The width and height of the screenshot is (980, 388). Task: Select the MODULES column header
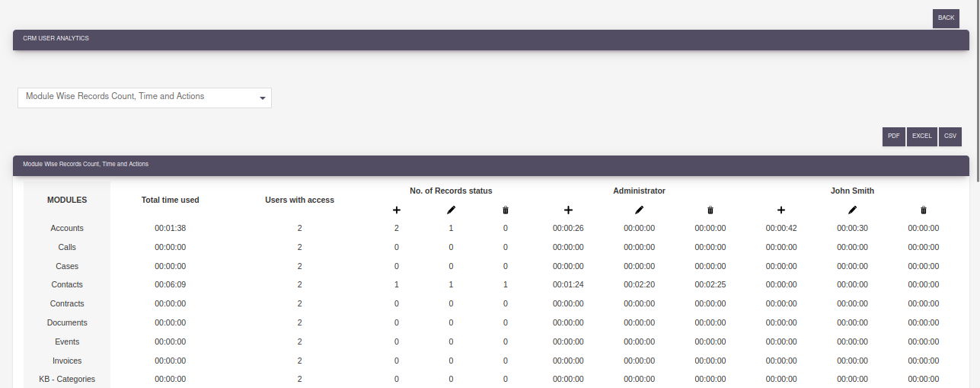[x=67, y=200]
